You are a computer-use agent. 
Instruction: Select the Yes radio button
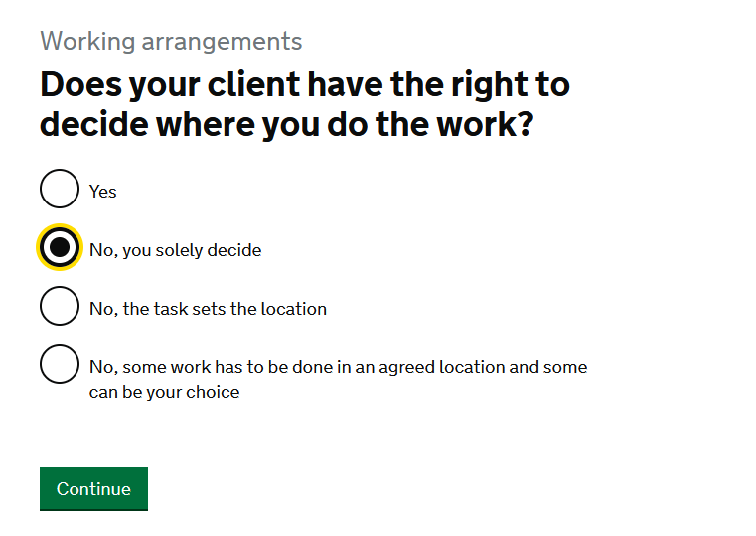click(x=60, y=189)
